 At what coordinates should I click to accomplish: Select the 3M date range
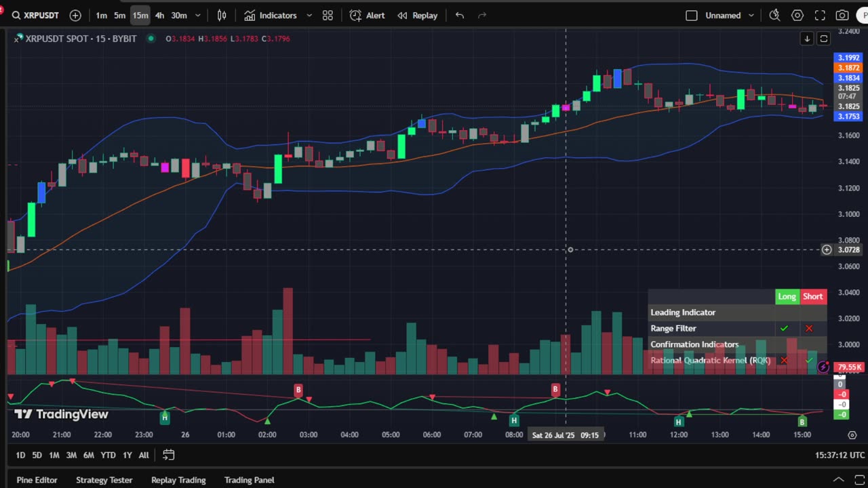71,455
